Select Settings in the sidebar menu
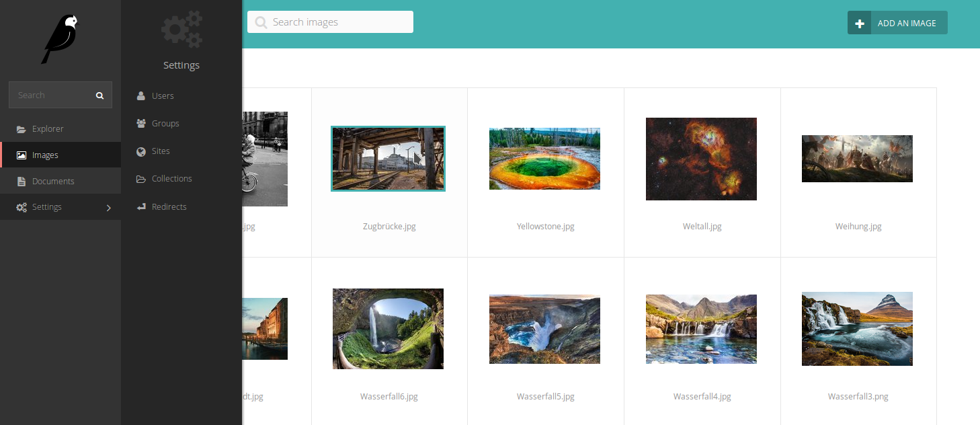The width and height of the screenshot is (980, 425). [60, 207]
